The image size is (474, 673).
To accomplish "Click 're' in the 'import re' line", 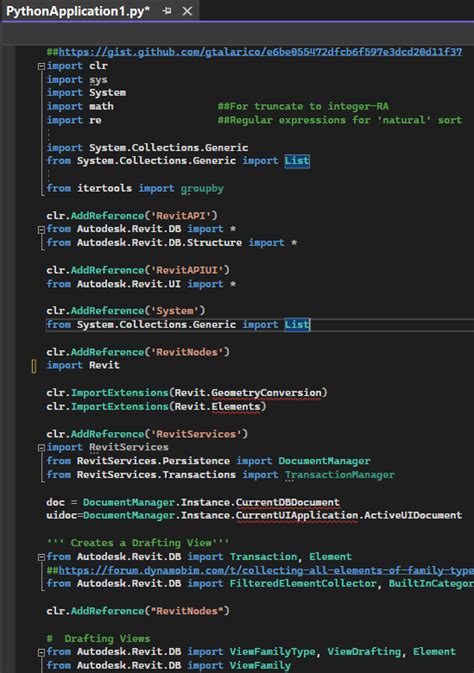I will (x=95, y=120).
